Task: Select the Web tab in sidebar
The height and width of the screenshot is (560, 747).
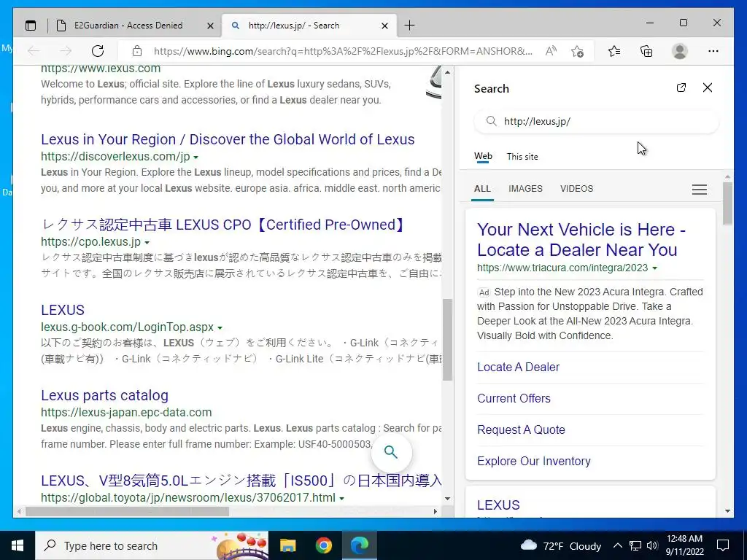Action: coord(483,156)
